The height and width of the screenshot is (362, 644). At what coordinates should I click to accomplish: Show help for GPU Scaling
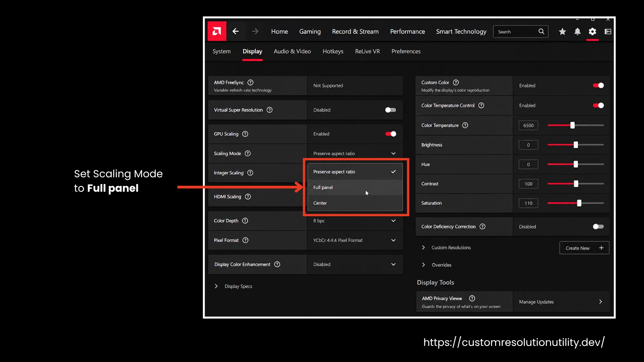(x=245, y=134)
